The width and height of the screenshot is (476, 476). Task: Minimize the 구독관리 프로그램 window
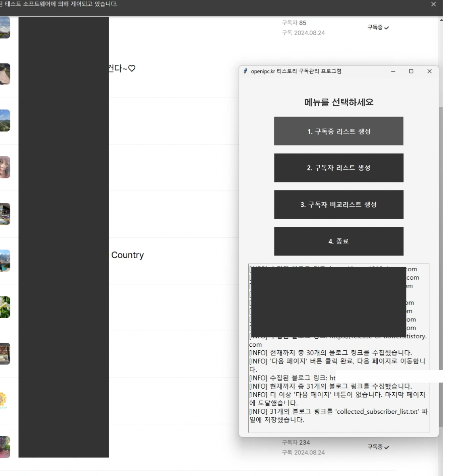point(393,71)
